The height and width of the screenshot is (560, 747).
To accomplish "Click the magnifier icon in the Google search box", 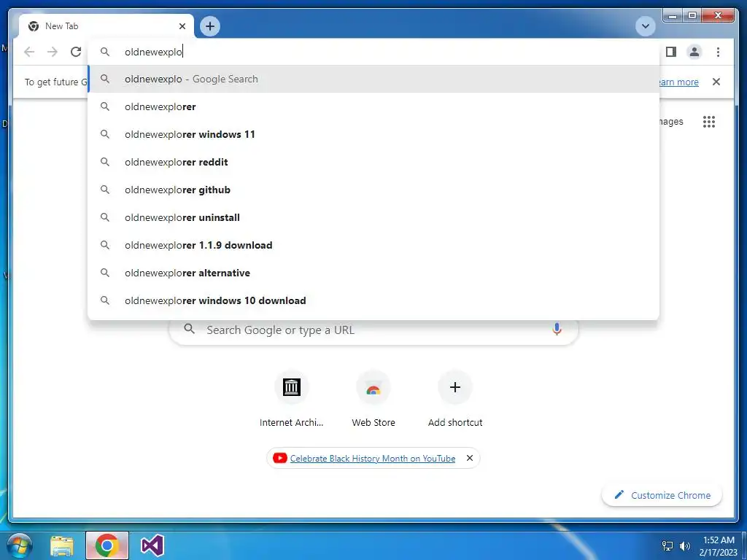I will (x=190, y=329).
